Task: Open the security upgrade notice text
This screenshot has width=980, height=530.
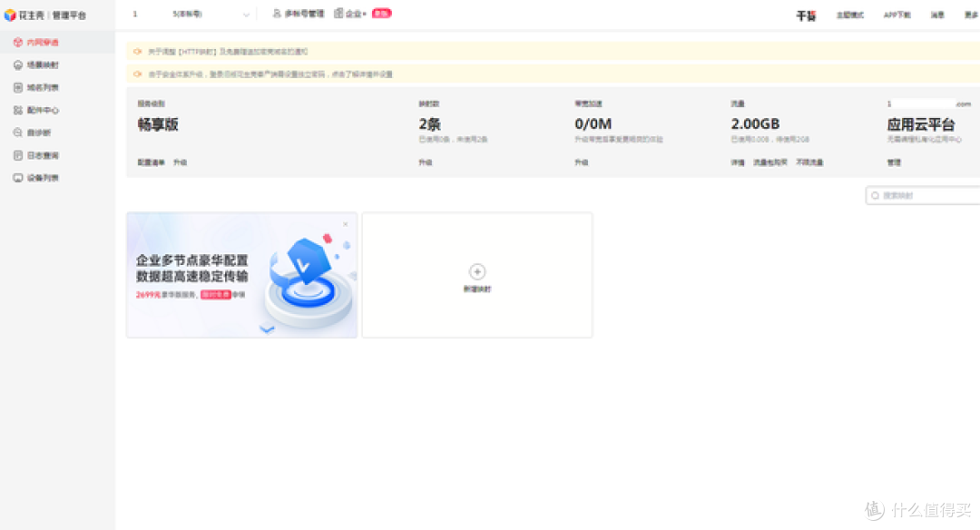Action: pos(270,74)
